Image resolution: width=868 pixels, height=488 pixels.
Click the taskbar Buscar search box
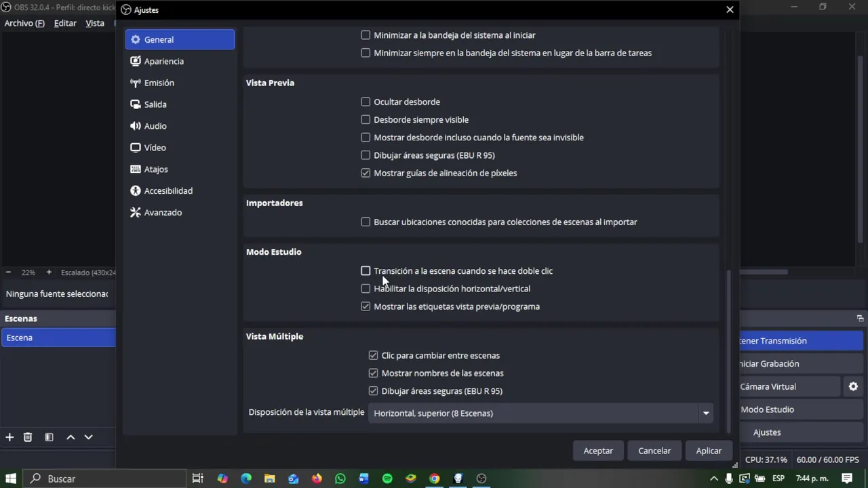(104, 479)
